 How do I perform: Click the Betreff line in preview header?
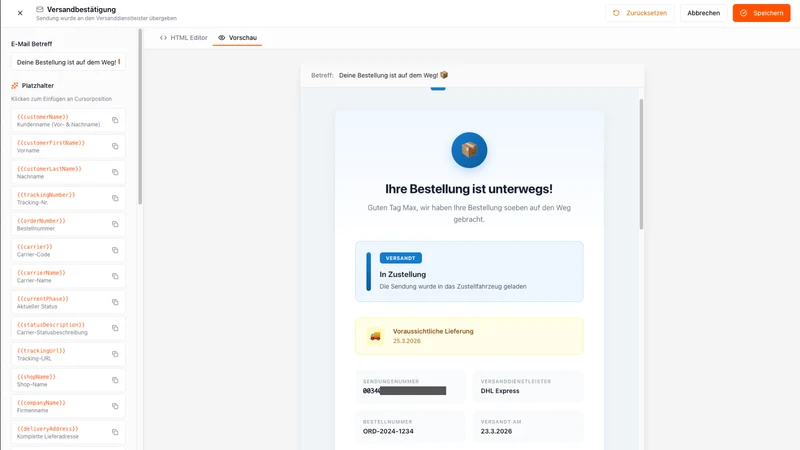(380, 75)
